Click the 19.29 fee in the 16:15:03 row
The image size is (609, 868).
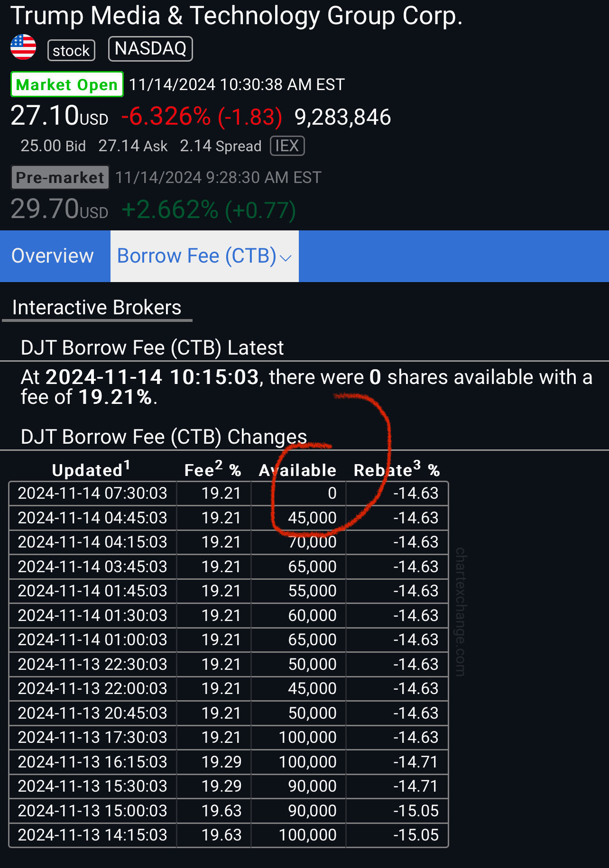(x=221, y=762)
